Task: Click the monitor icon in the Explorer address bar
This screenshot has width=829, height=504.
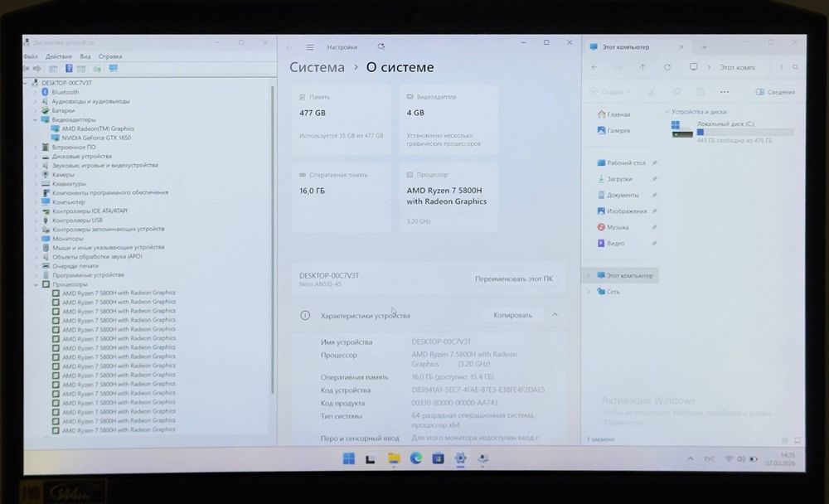Action: pyautogui.click(x=693, y=66)
